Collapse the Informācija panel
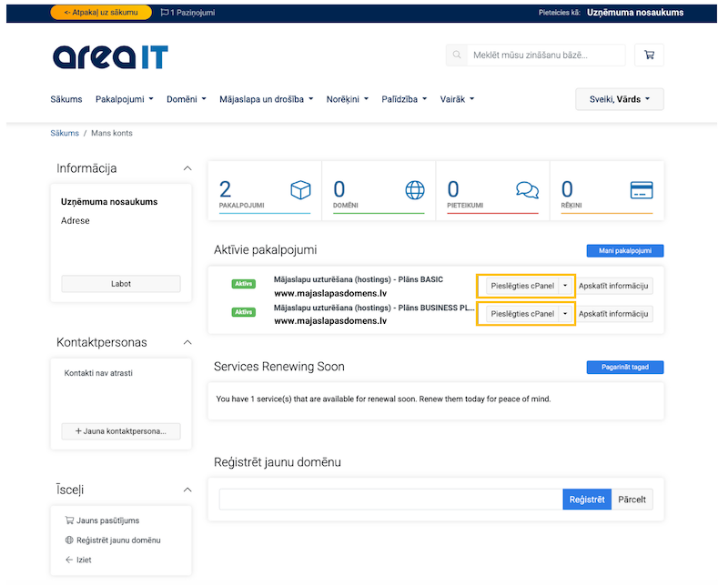 coord(187,168)
